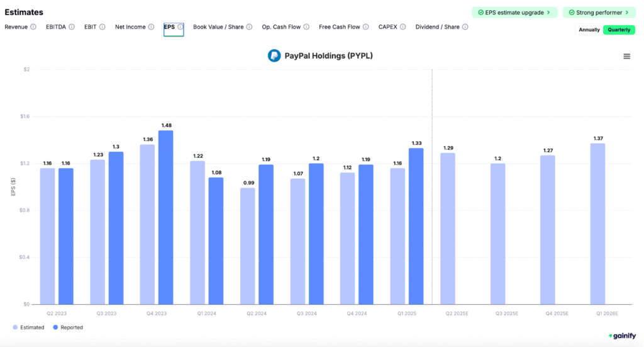Open the Dividend / Share tab
Image resolution: width=644 pixels, height=347 pixels.
click(438, 27)
